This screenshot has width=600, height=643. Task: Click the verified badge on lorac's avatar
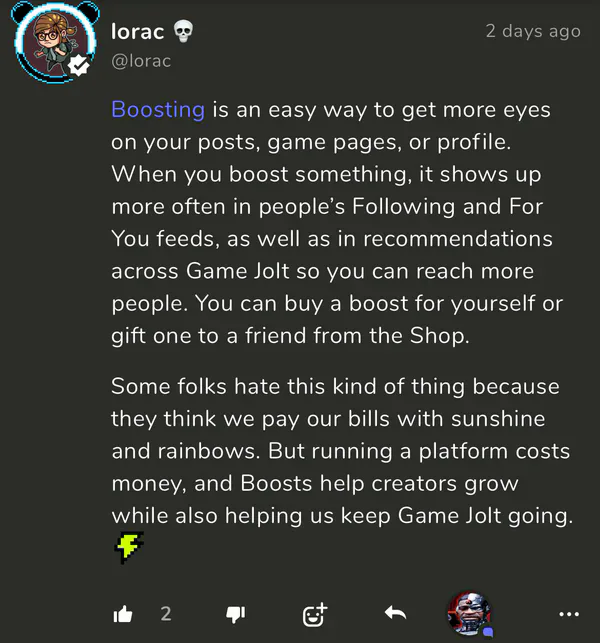tap(76, 67)
